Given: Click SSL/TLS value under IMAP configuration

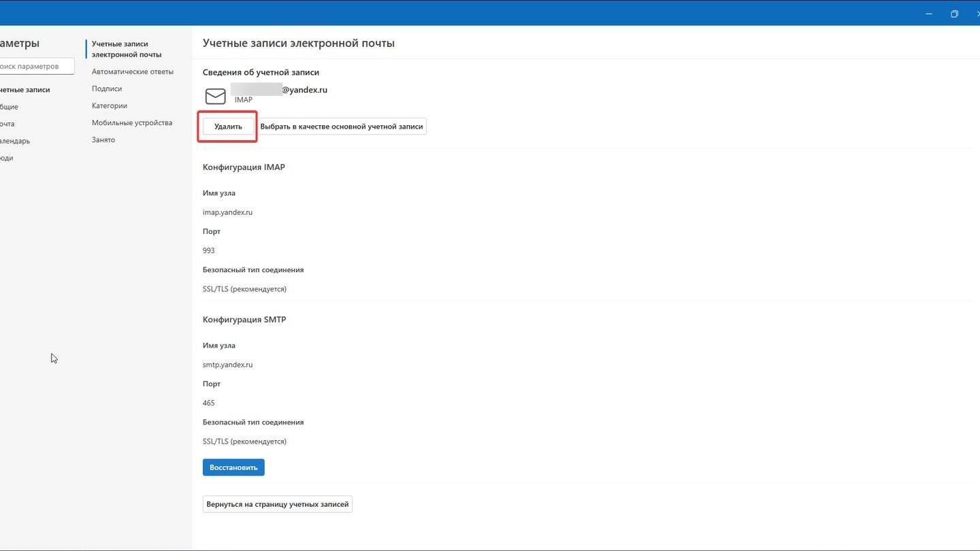Looking at the screenshot, I should (244, 289).
